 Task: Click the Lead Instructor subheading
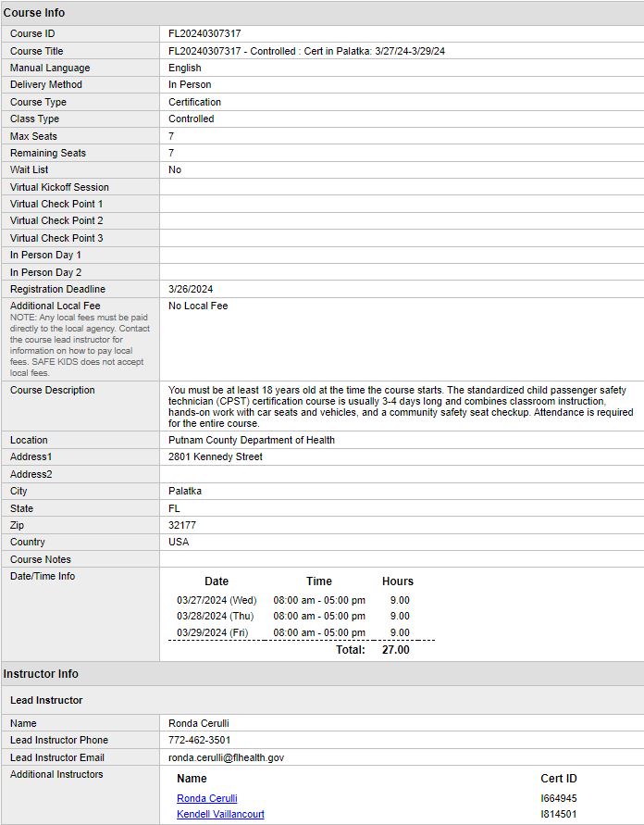click(x=46, y=700)
